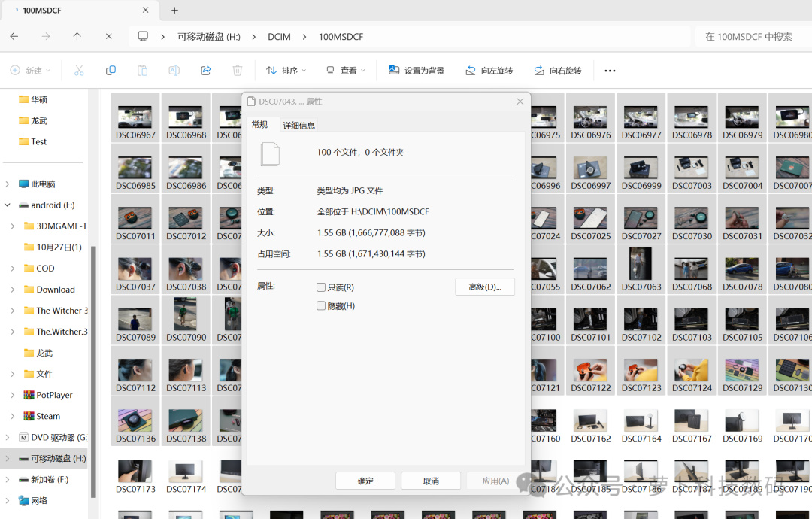Expand the PotPlayer folder chevron
Viewport: 812px width, 519px height.
coord(13,395)
